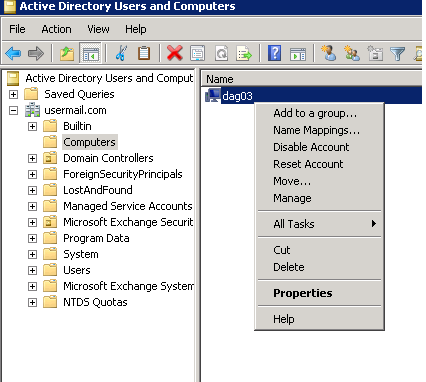The width and height of the screenshot is (426, 382).
Task: Click the Forward arrow toolbar icon
Action: pos(36,53)
